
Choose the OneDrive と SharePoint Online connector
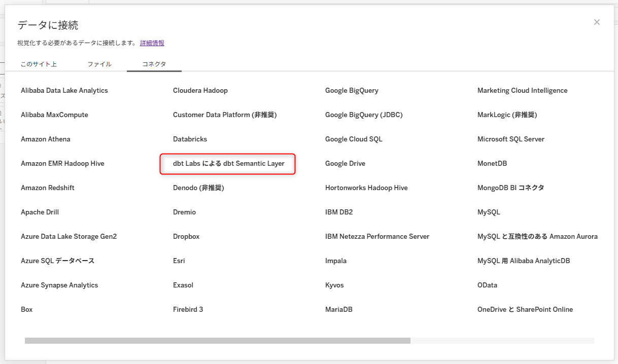tap(525, 310)
